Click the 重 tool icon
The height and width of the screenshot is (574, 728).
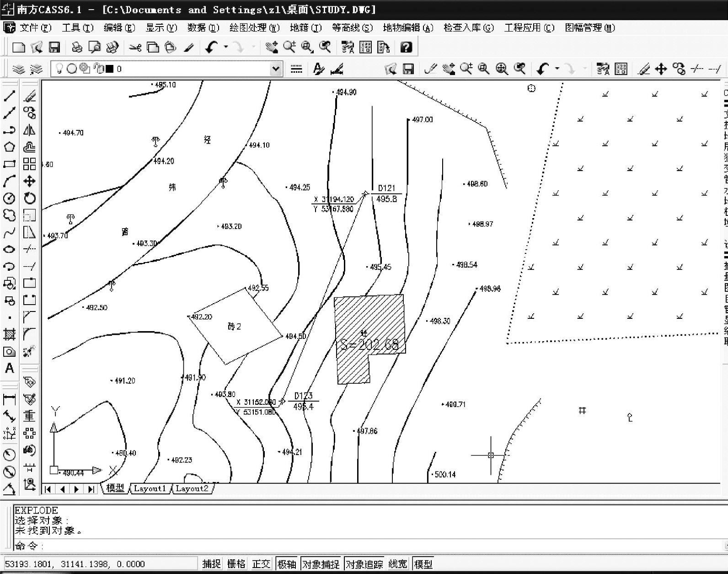29,416
